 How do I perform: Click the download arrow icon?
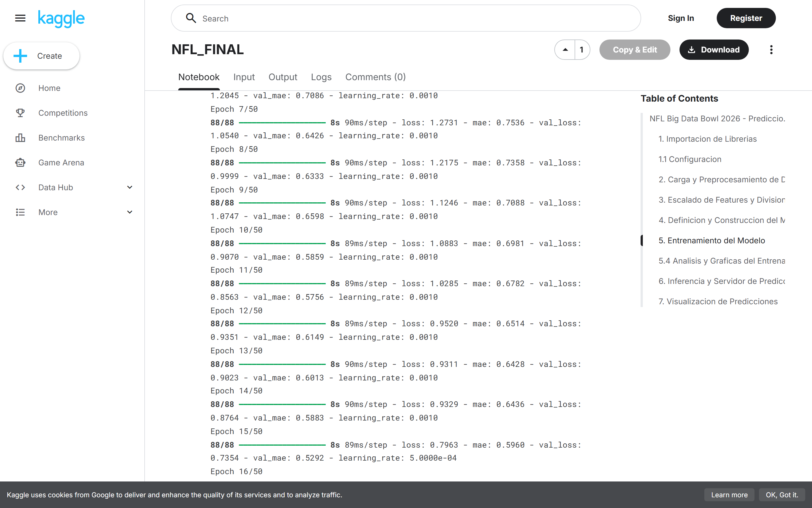click(691, 50)
